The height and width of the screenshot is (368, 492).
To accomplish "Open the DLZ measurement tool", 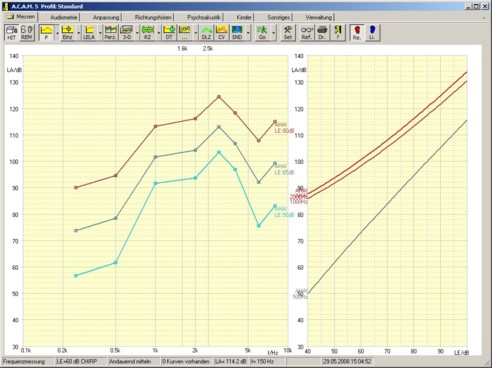I will click(x=206, y=33).
